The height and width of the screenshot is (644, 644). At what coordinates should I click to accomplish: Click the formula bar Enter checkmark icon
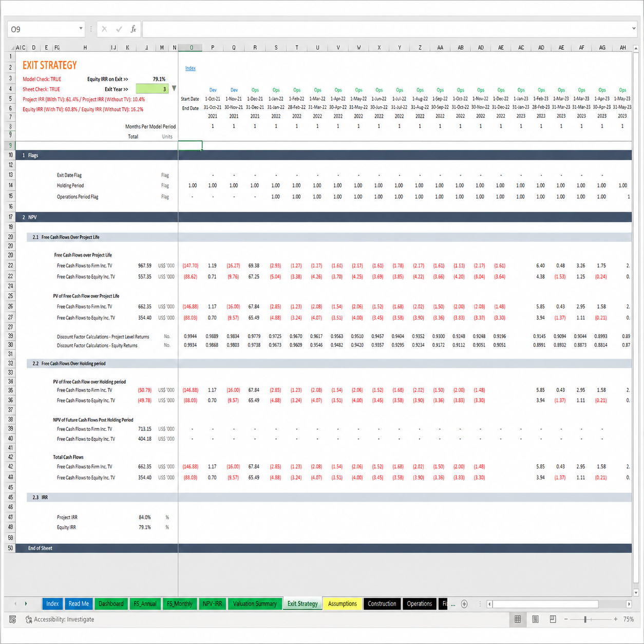tap(119, 29)
